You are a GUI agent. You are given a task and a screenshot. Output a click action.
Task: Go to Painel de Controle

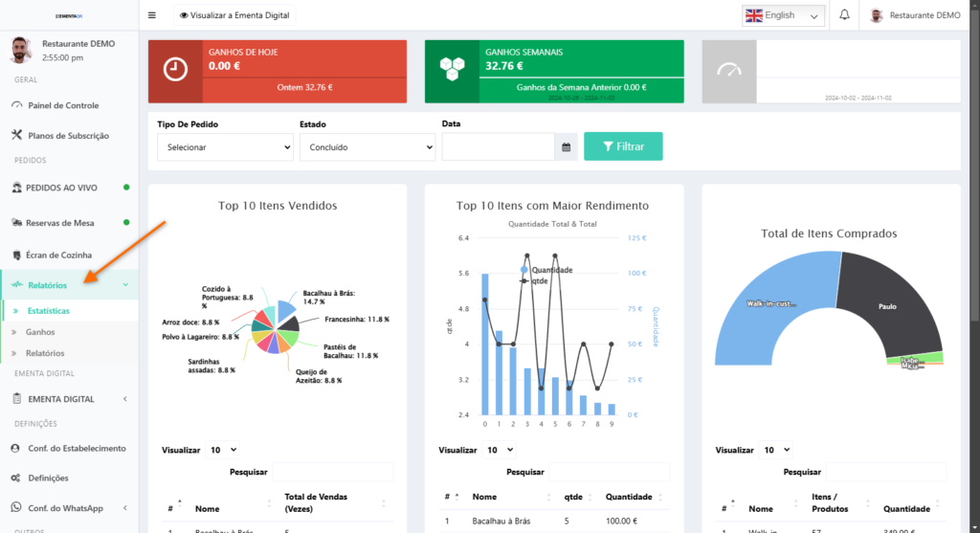pyautogui.click(x=63, y=105)
